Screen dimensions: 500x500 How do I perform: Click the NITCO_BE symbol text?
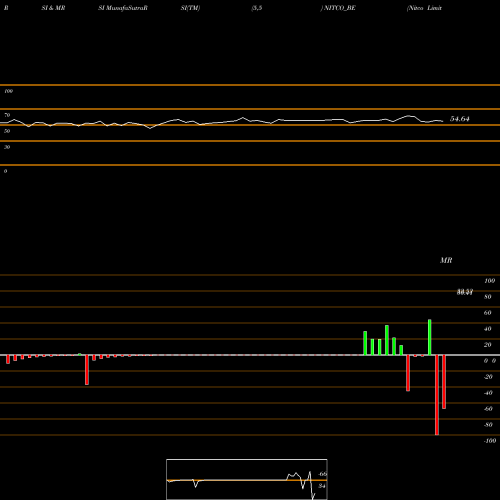pyautogui.click(x=339, y=8)
